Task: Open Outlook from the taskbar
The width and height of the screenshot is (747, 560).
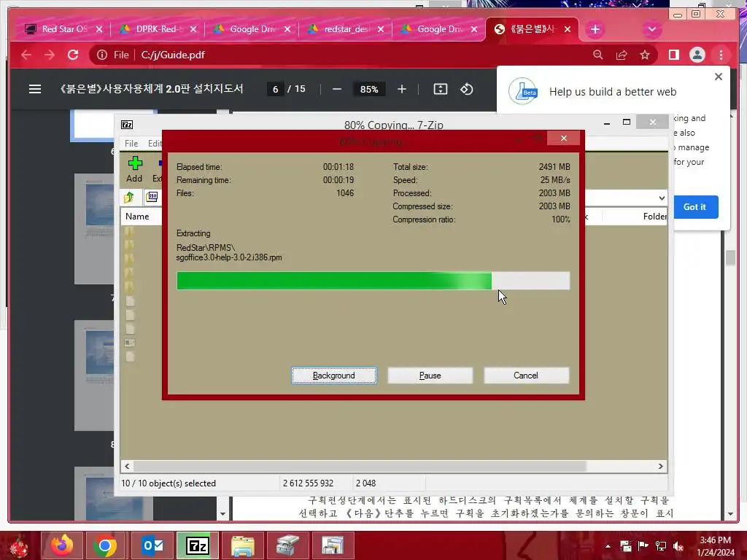Action: click(x=152, y=545)
